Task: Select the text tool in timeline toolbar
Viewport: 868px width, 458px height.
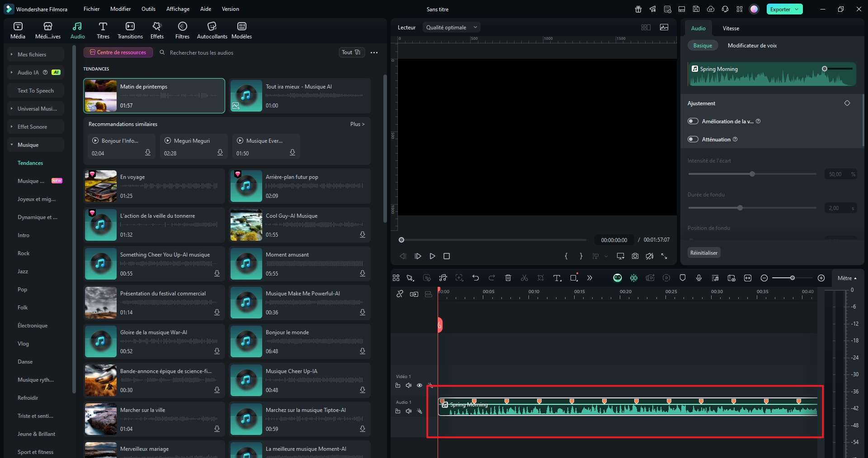Action: [557, 278]
